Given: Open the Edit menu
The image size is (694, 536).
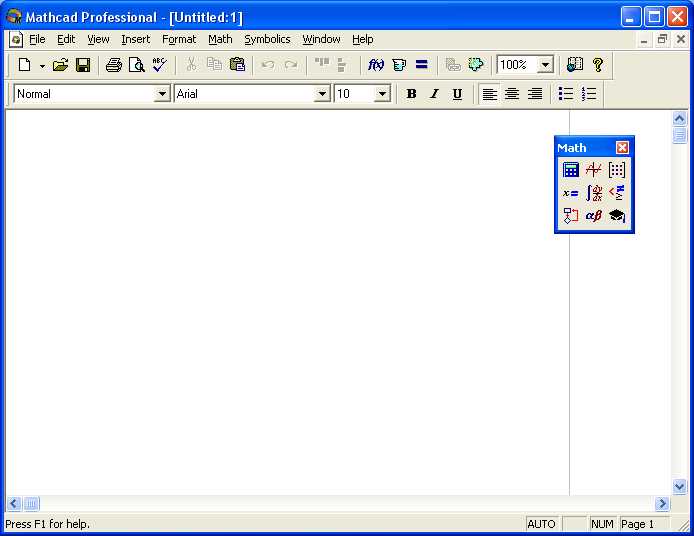Looking at the screenshot, I should pos(66,39).
